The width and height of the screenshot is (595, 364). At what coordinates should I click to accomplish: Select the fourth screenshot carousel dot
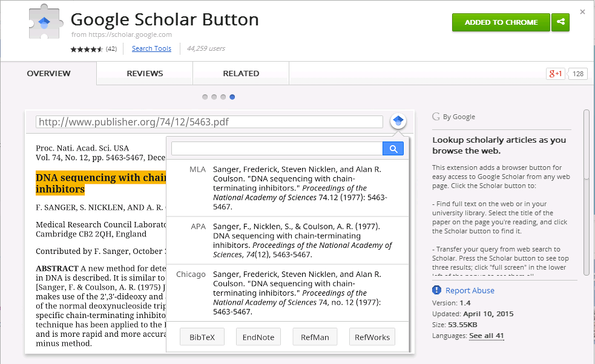tap(232, 97)
